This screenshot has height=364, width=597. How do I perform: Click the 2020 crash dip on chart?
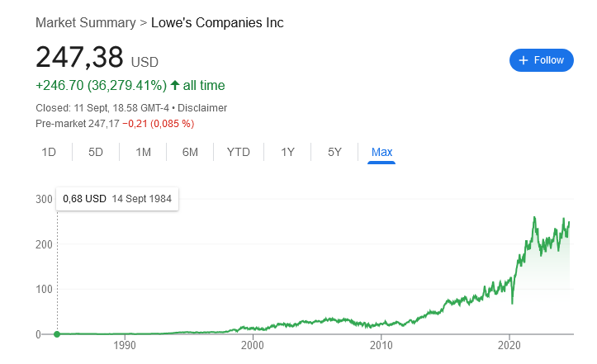tap(512, 303)
